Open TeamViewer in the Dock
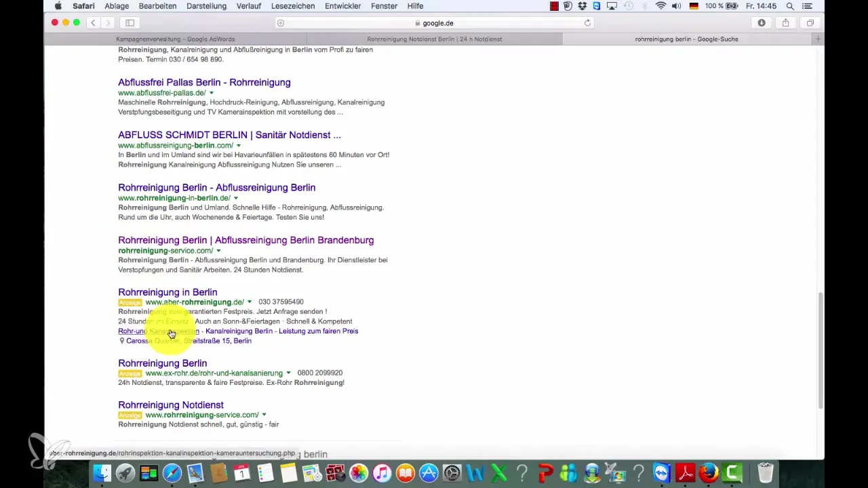The image size is (868, 488). (662, 472)
